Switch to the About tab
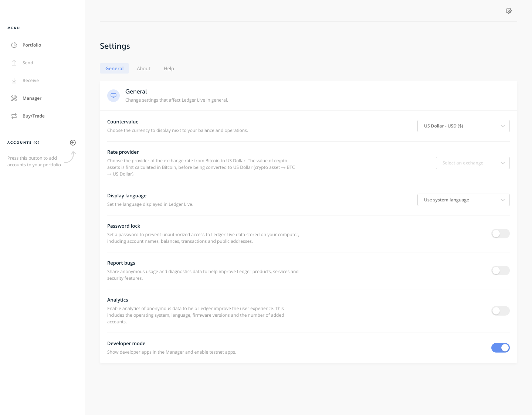The image size is (532, 415). pos(143,68)
